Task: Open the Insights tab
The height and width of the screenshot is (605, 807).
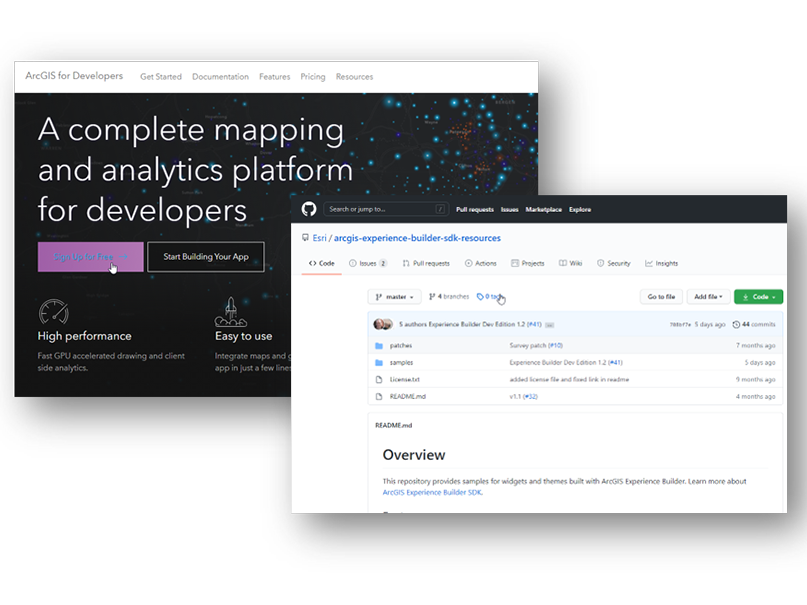Action: click(662, 263)
